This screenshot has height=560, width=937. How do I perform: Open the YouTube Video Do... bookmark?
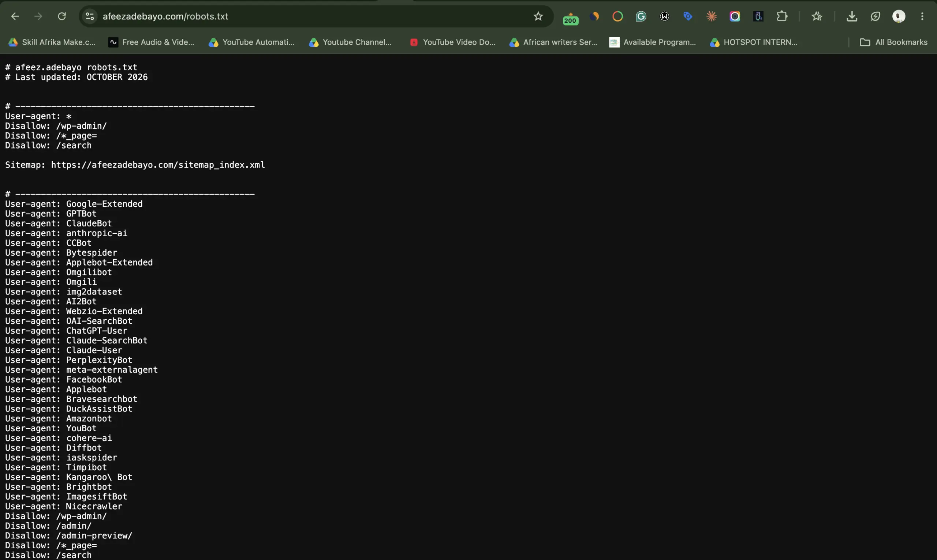coord(452,42)
